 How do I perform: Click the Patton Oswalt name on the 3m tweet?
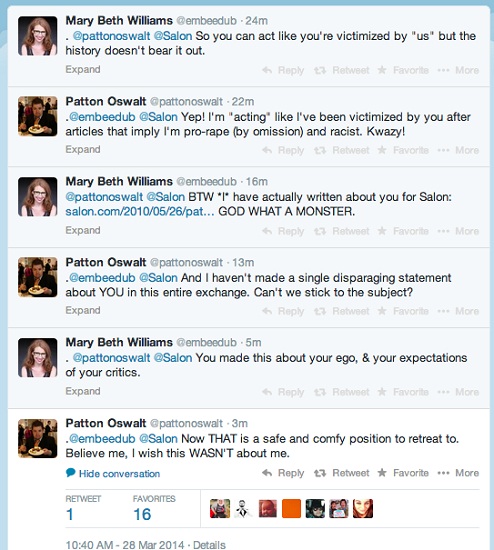[x=106, y=423]
